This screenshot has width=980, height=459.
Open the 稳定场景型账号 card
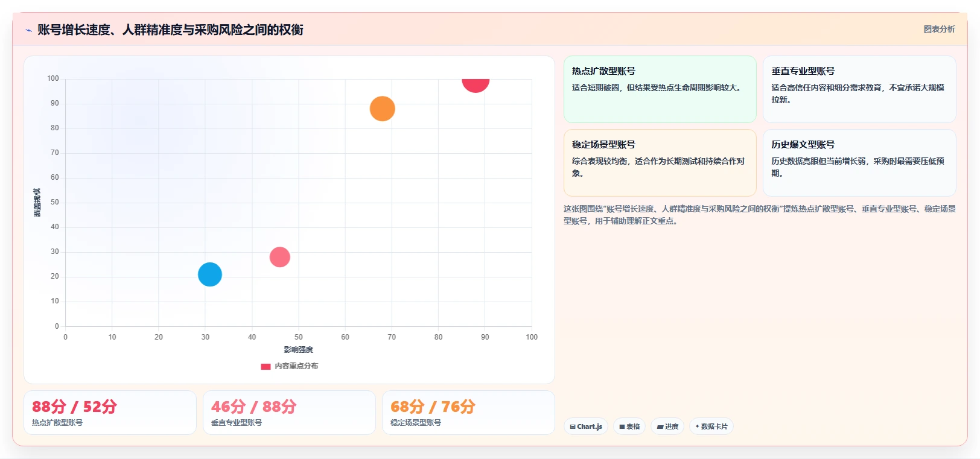tap(660, 163)
